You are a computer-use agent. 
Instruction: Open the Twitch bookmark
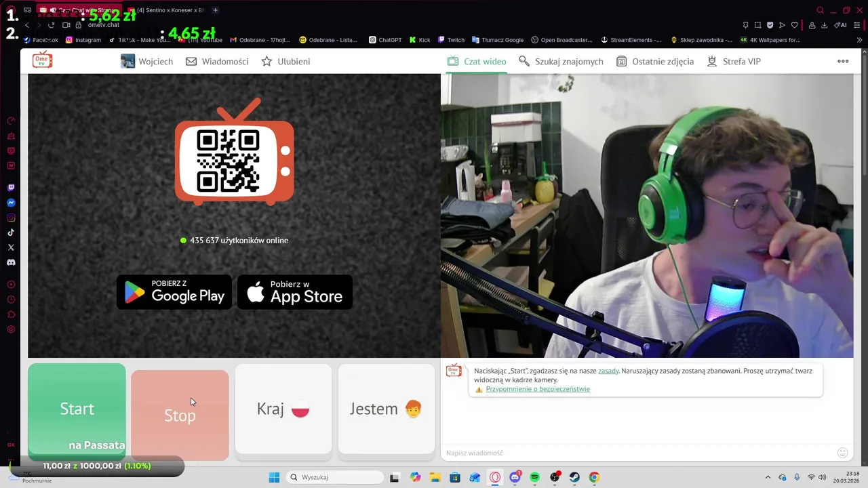pos(452,40)
